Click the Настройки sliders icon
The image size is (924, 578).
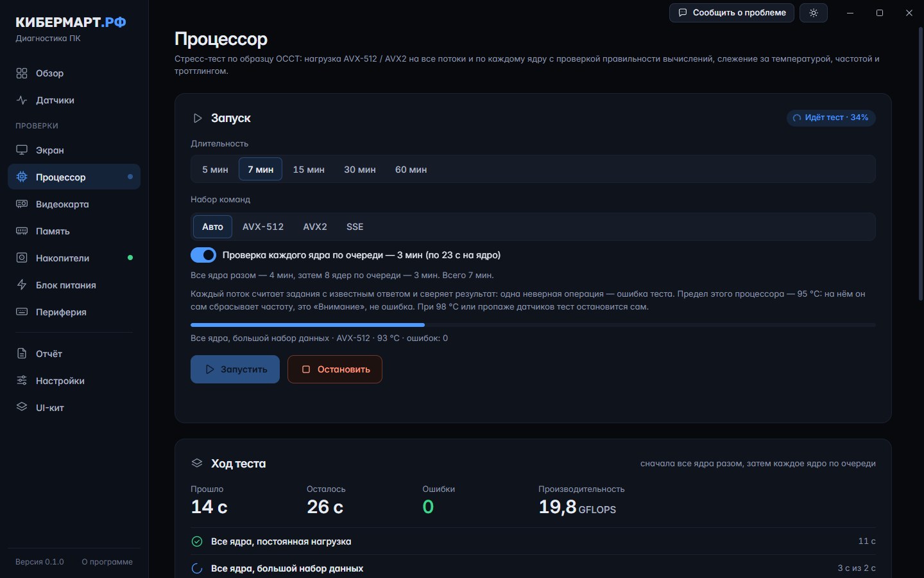22,381
